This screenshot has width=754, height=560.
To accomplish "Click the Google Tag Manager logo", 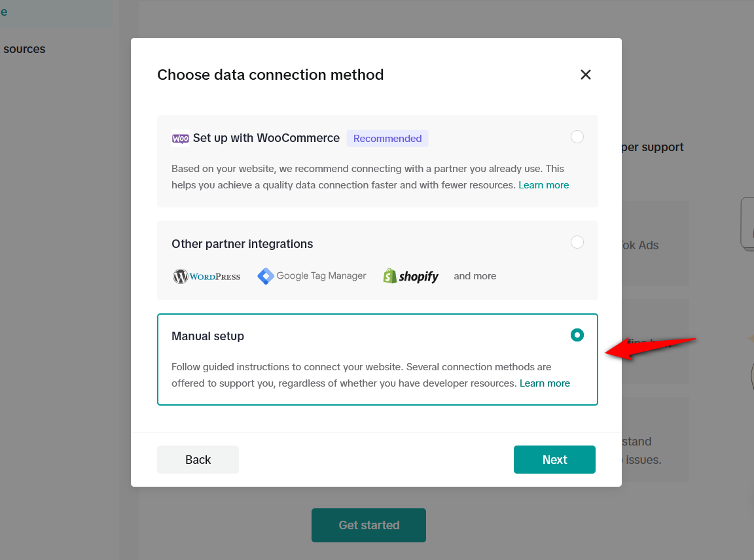I will pos(312,276).
